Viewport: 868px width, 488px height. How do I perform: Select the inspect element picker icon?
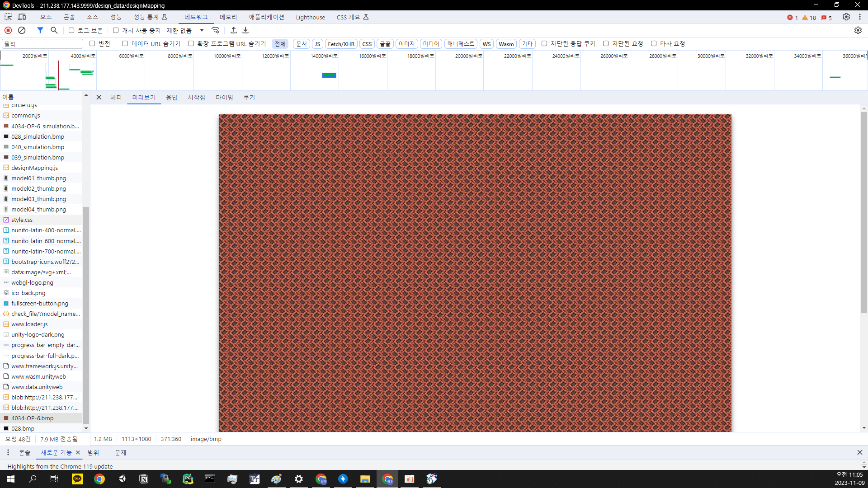[8, 17]
